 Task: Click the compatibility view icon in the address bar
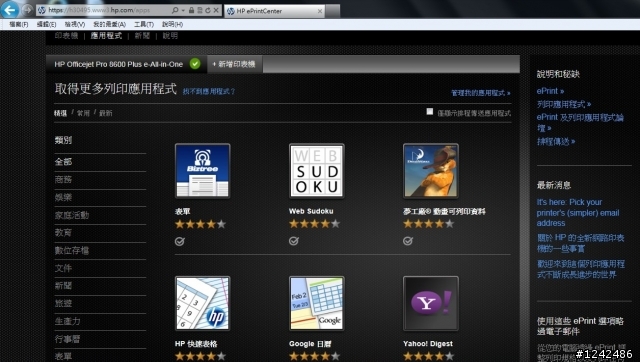[x=200, y=10]
